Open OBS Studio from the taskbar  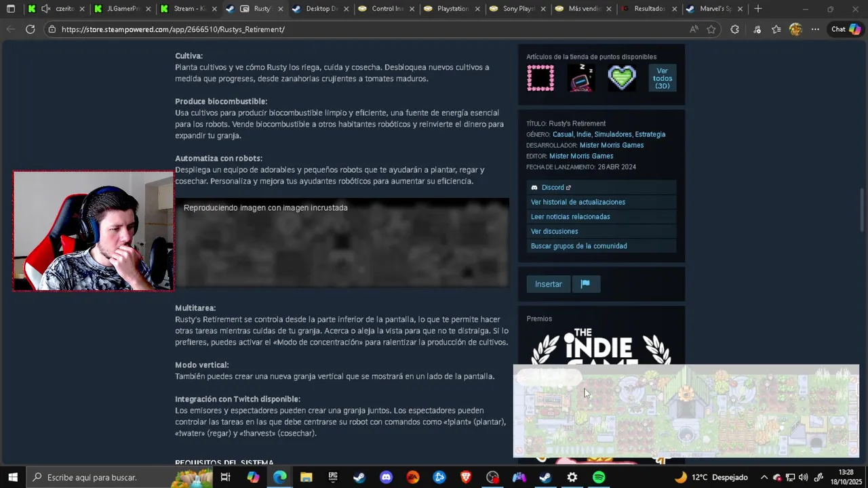point(492,477)
